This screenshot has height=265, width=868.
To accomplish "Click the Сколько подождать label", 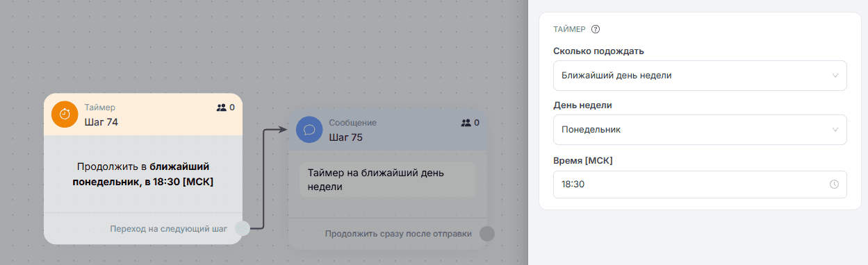I will point(598,51).
